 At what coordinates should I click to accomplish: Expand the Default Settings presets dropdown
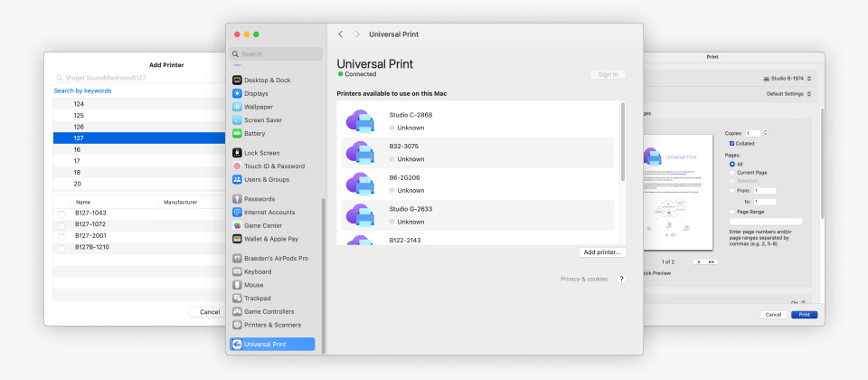[x=788, y=93]
